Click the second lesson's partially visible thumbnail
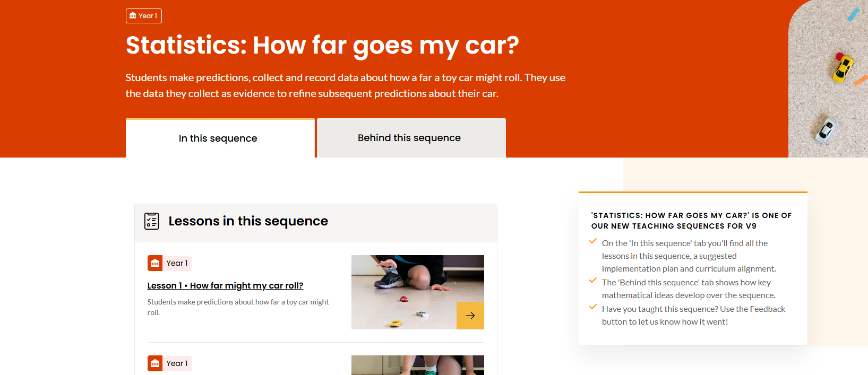Viewport: 868px width, 375px height. (x=417, y=365)
